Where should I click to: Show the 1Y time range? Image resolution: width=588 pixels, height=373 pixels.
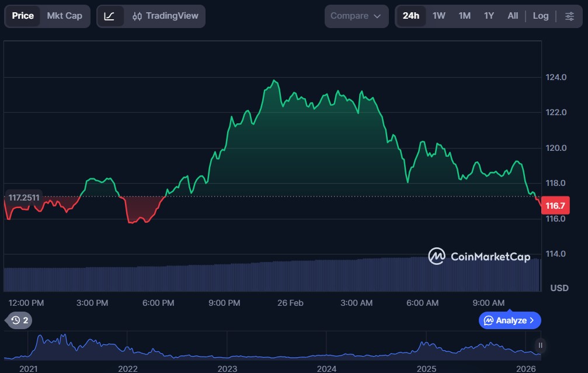pyautogui.click(x=489, y=16)
